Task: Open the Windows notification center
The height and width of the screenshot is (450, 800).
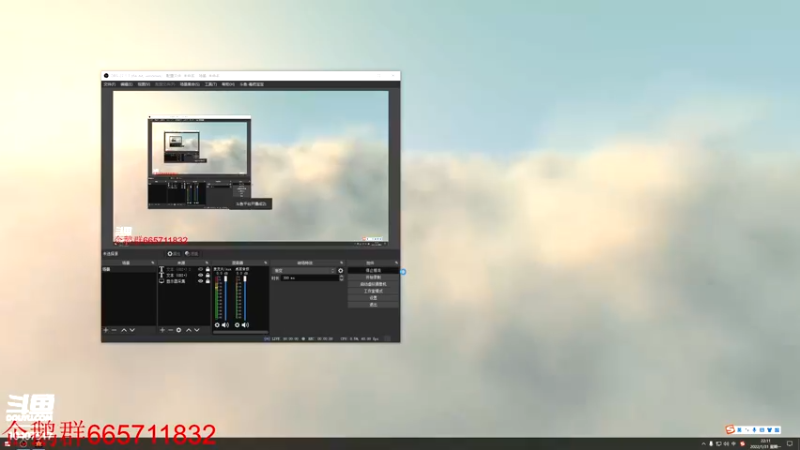Action: (x=790, y=444)
